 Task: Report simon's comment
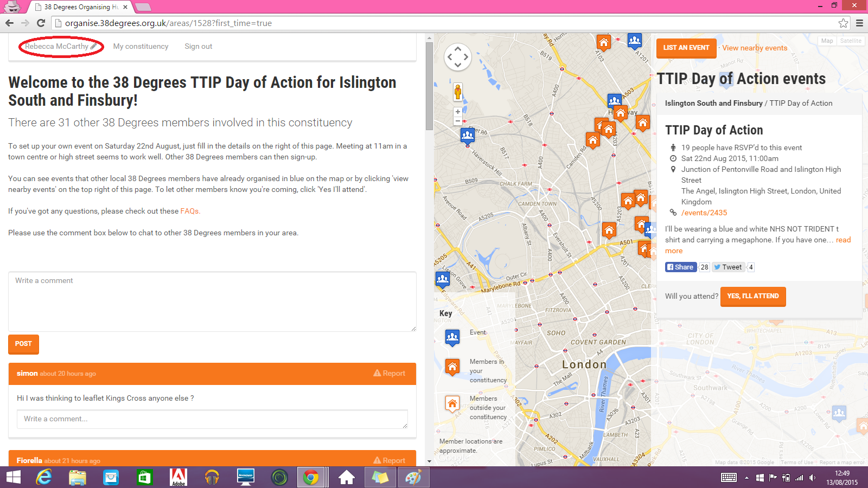click(x=389, y=374)
